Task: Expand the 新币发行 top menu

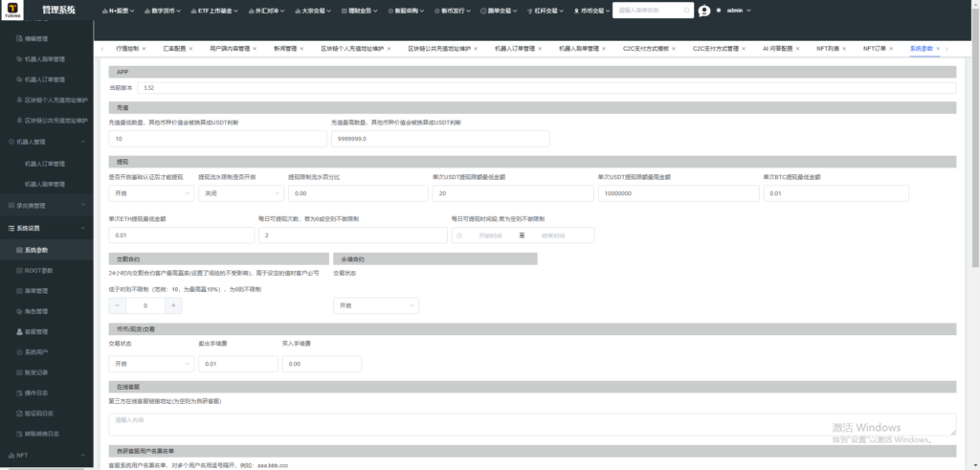Action: [453, 11]
